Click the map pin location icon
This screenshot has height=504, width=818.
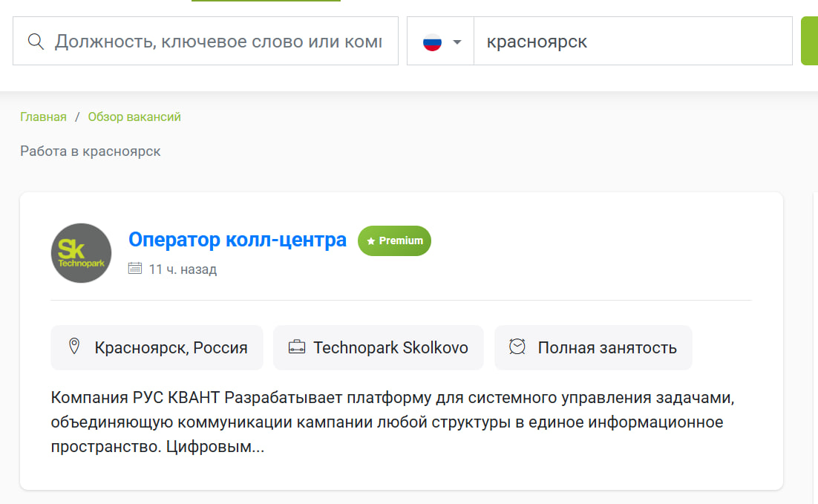(74, 347)
